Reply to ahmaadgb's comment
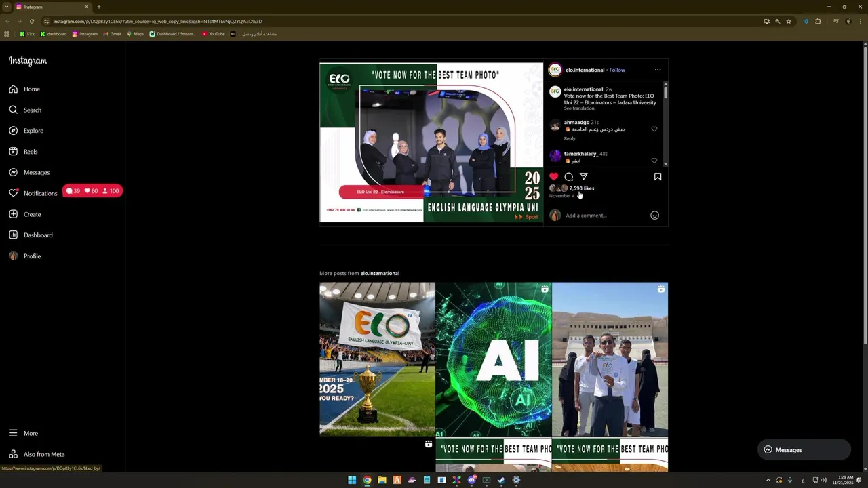The width and height of the screenshot is (868, 488). click(570, 138)
